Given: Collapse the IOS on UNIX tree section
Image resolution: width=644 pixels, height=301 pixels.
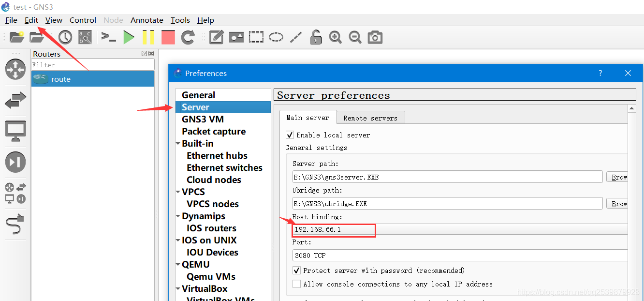Looking at the screenshot, I should (x=178, y=241).
